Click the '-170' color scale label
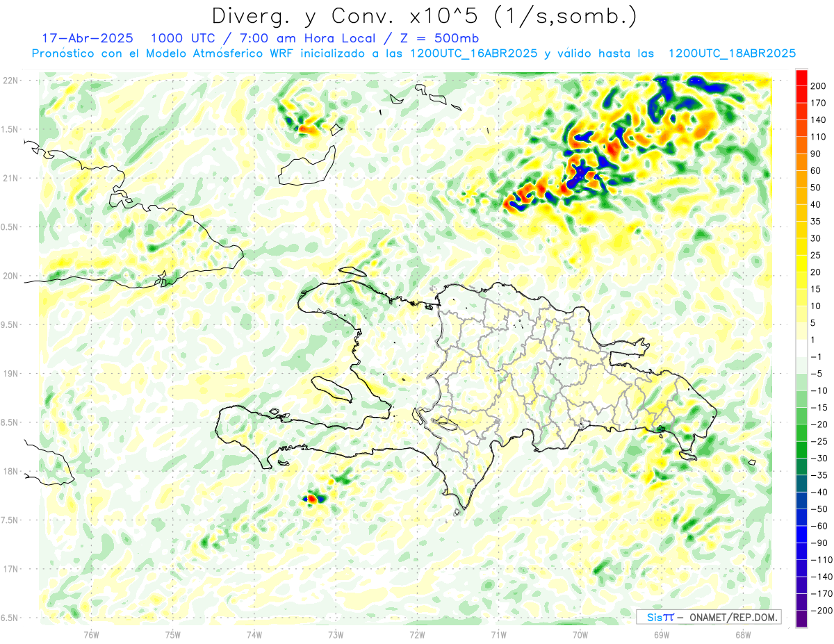Screen dimensions: 834x644 (820, 594)
